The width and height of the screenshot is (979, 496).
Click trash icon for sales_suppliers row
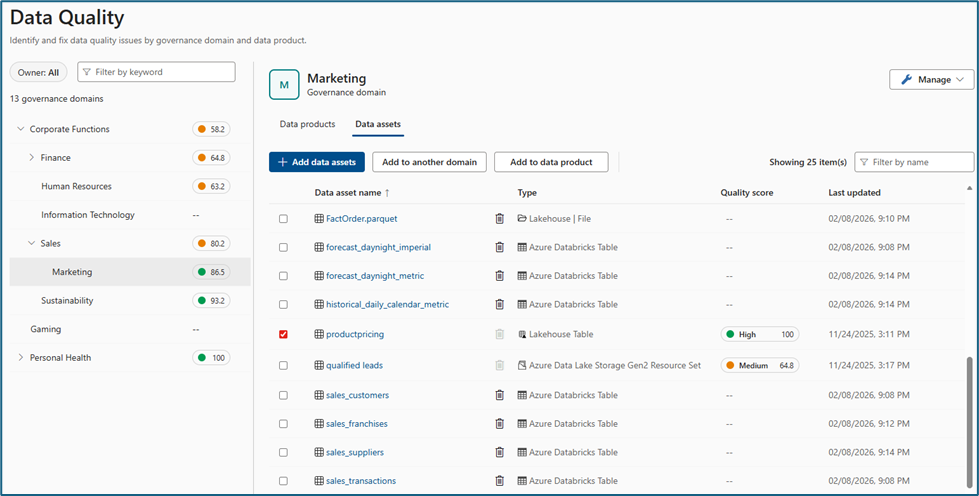(x=500, y=452)
